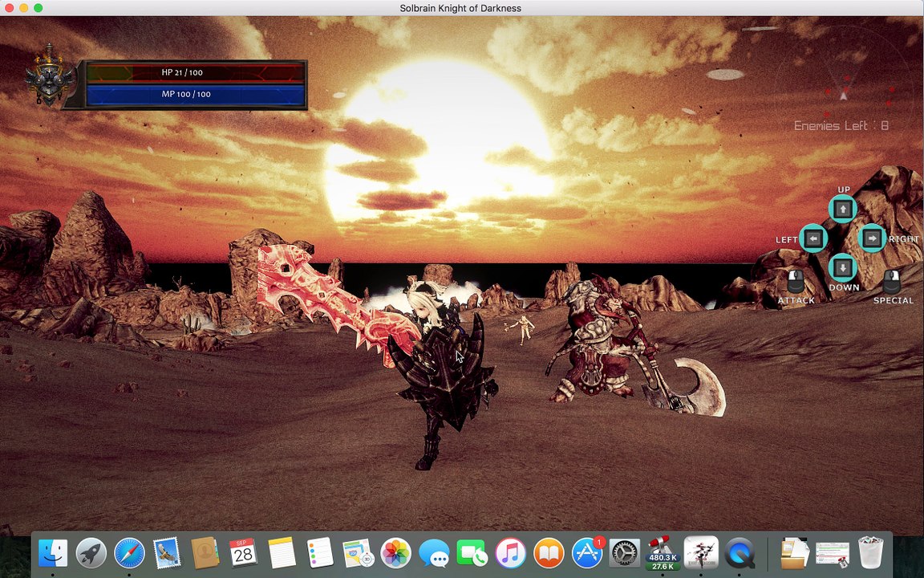Open Calendar showing SEP 28
The width and height of the screenshot is (924, 578).
(243, 553)
